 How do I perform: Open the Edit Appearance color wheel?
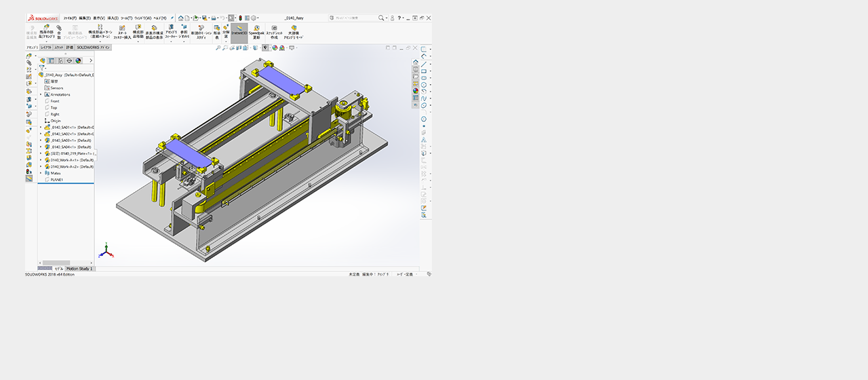(x=275, y=48)
